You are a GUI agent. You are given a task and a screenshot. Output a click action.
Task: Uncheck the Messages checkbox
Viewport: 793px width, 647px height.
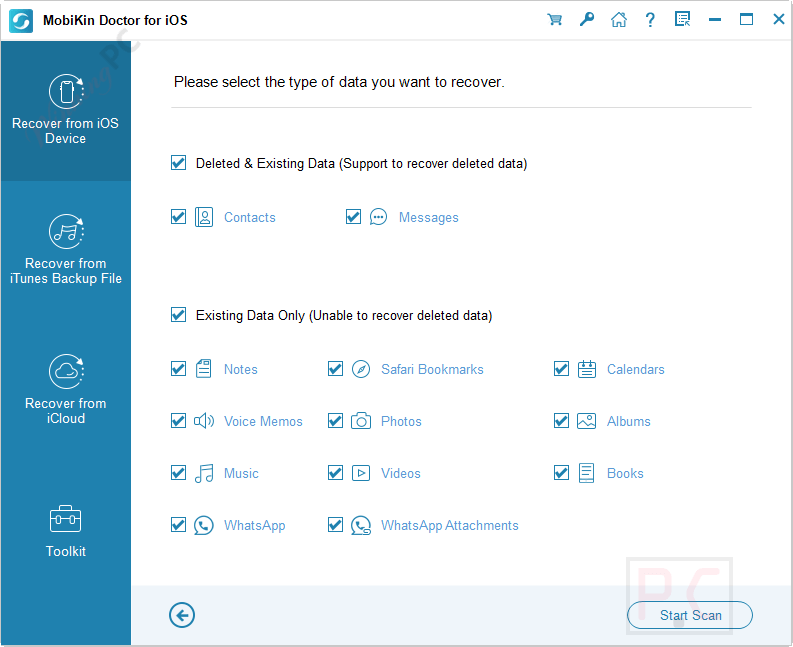(354, 217)
